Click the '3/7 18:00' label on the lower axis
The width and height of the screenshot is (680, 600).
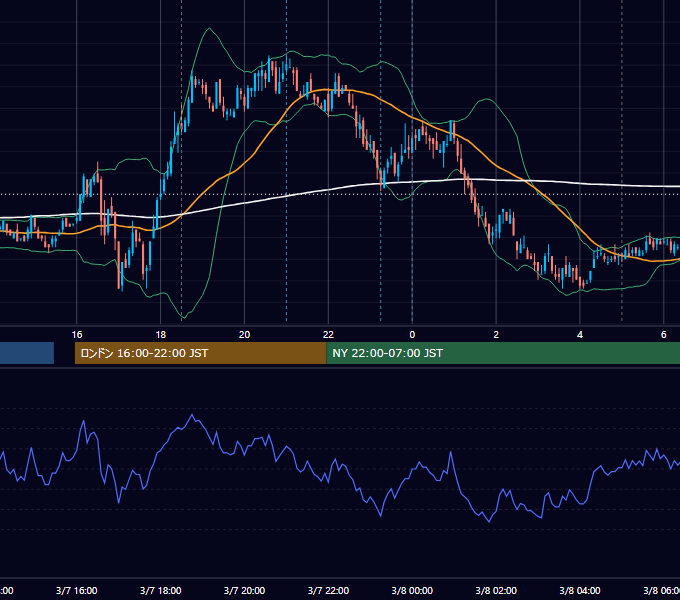[160, 591]
